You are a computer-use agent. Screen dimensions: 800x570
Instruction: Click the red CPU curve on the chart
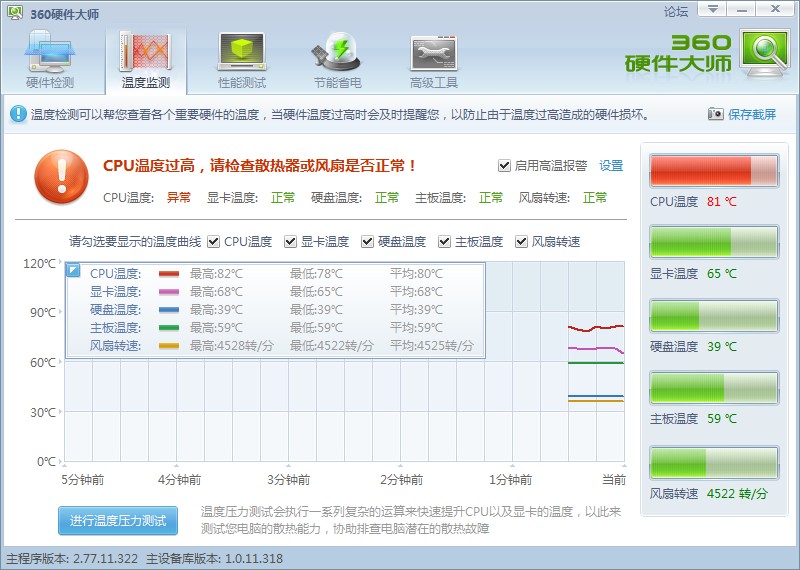[595, 328]
